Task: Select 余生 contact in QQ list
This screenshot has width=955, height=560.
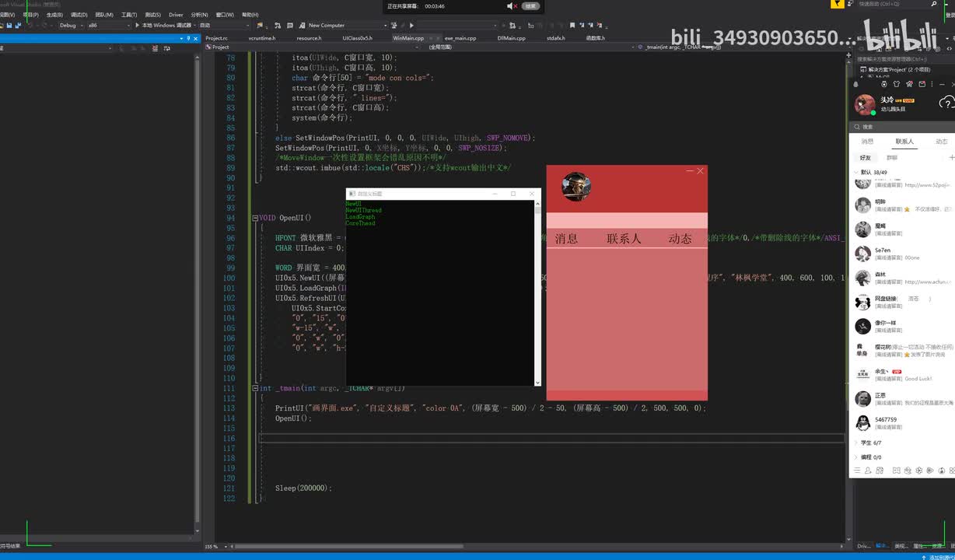Action: pos(902,375)
